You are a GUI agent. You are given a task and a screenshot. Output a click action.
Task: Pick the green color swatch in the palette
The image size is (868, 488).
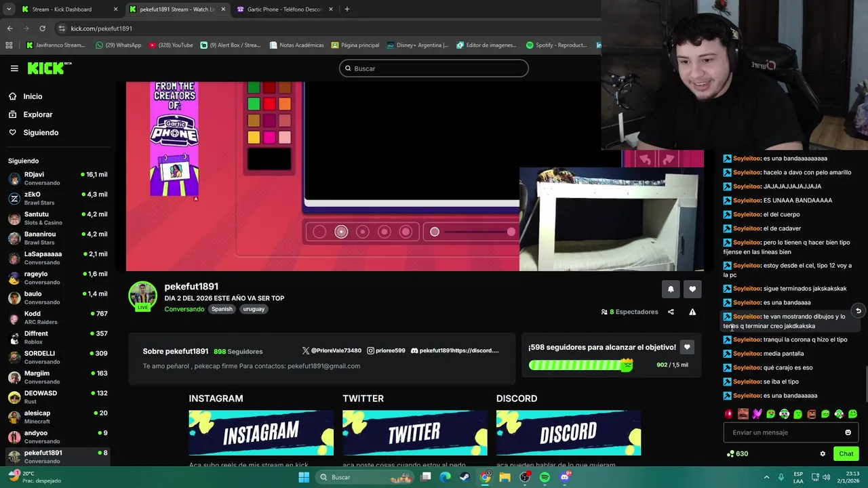pos(254,104)
